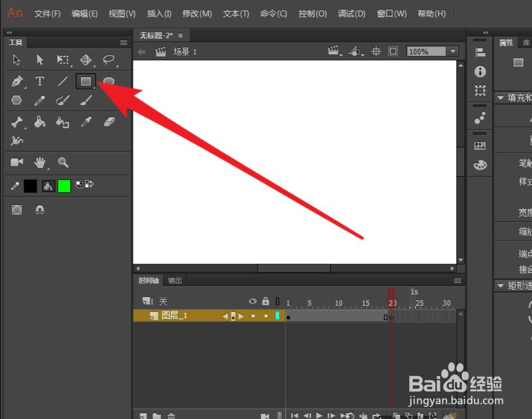This screenshot has height=419, width=532.
Task: Swap stroke and fill colors
Action: pos(90,184)
